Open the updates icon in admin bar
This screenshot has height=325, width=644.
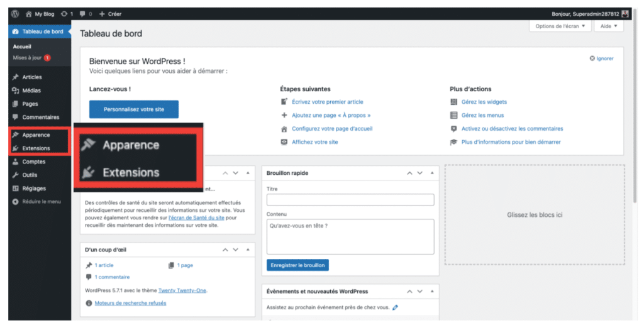pyautogui.click(x=64, y=14)
